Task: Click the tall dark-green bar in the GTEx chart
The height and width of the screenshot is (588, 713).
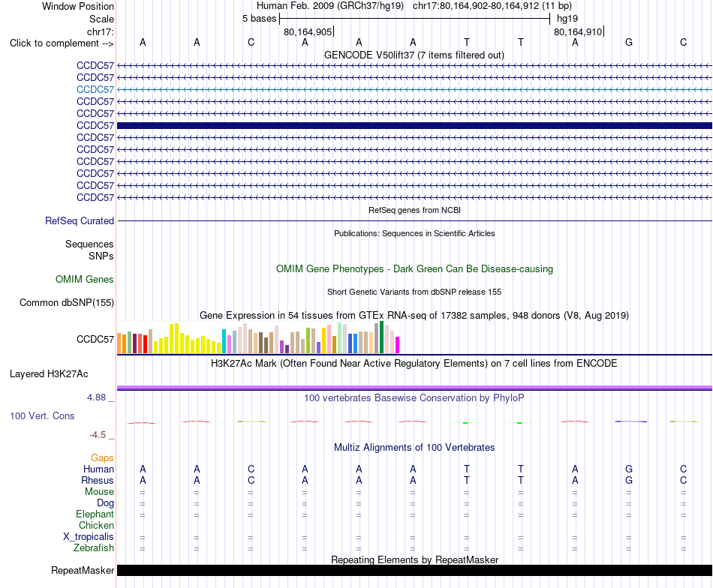Action: [381, 337]
